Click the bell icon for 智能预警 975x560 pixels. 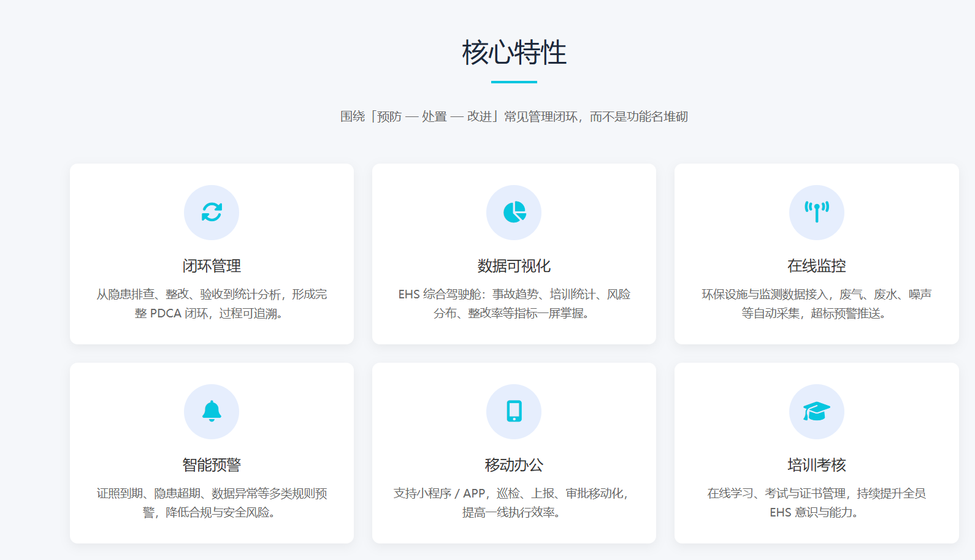(212, 411)
